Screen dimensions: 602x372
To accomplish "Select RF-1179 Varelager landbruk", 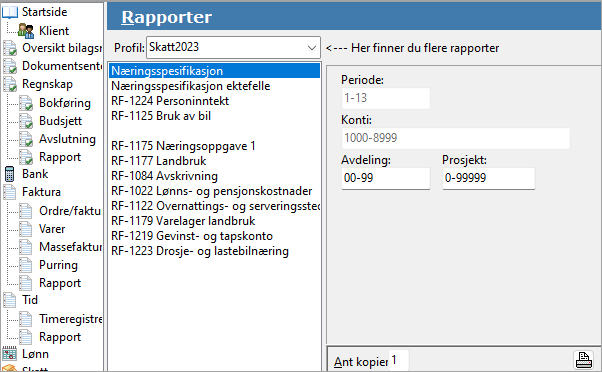I will (x=214, y=221).
